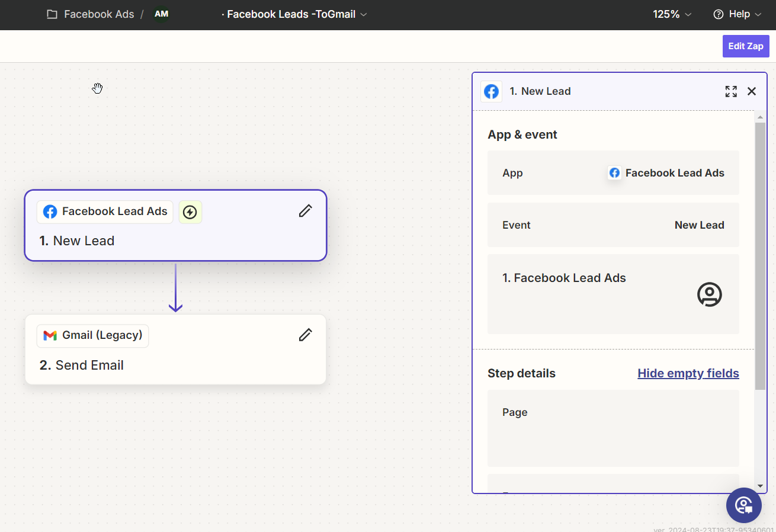The width and height of the screenshot is (776, 532).
Task: Select the Send Email step card
Action: click(175, 350)
